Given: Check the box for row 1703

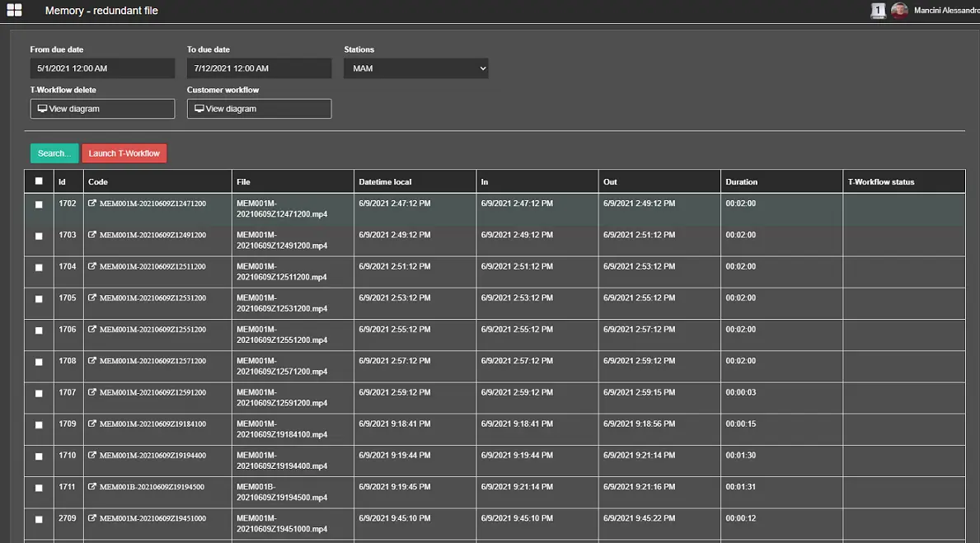Looking at the screenshot, I should pos(39,236).
